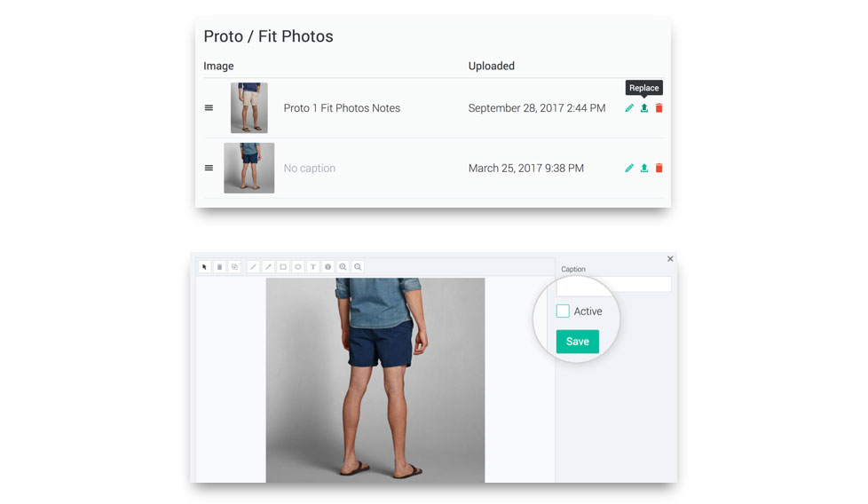Toggle the Active checkbox
Image resolution: width=868 pixels, height=504 pixels.
[563, 311]
